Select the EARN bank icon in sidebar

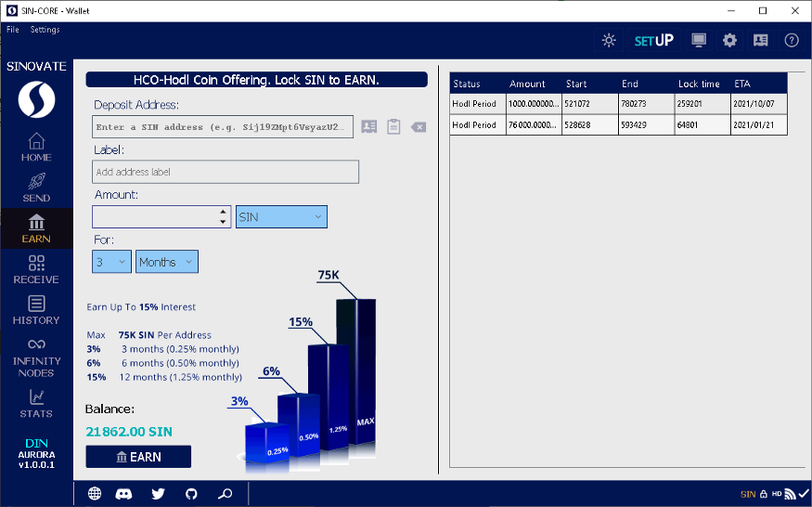point(36,228)
